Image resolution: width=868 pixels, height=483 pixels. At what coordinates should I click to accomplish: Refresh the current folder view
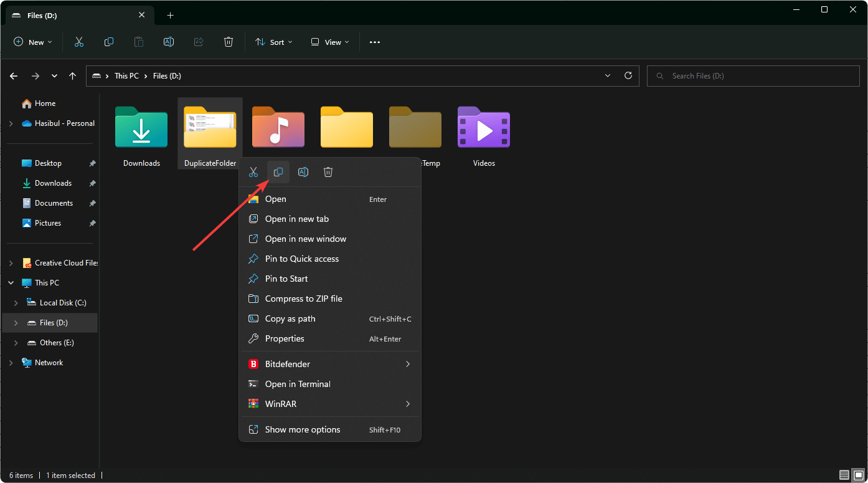pos(628,75)
